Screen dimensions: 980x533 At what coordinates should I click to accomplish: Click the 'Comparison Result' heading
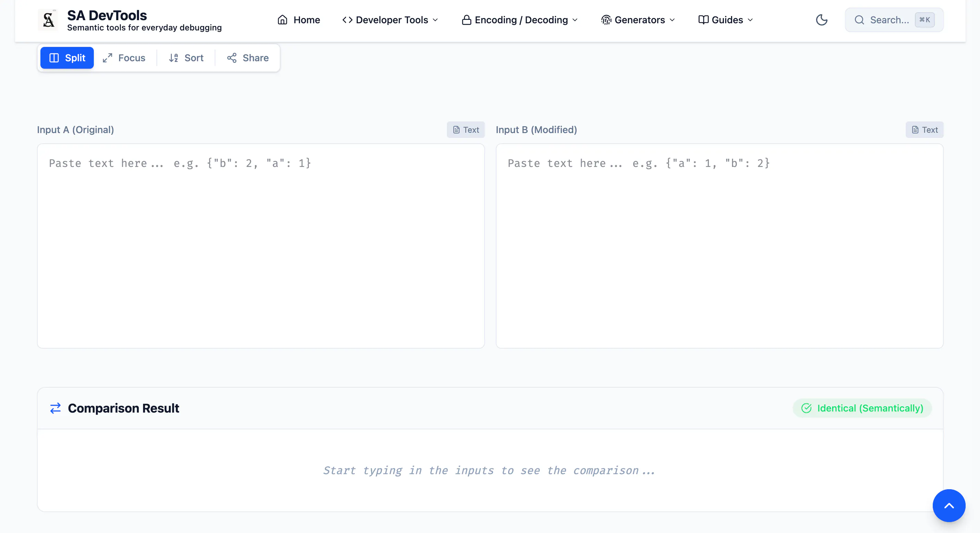point(123,408)
